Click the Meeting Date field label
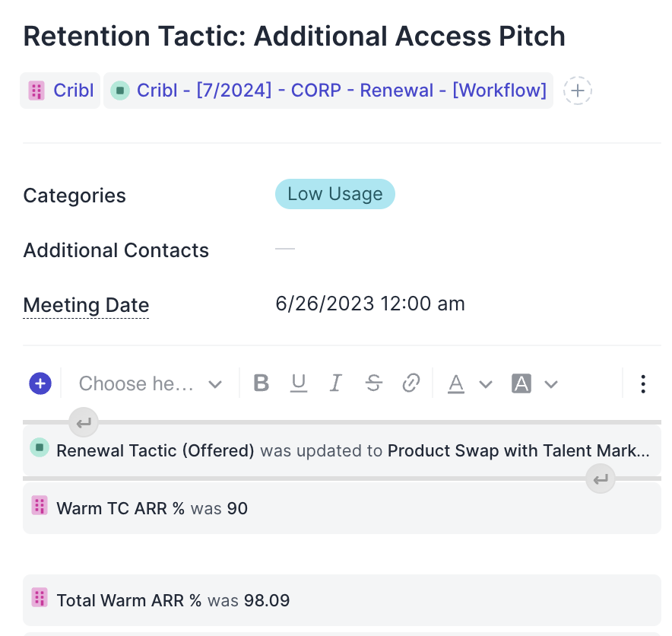672x636 pixels. point(86,305)
